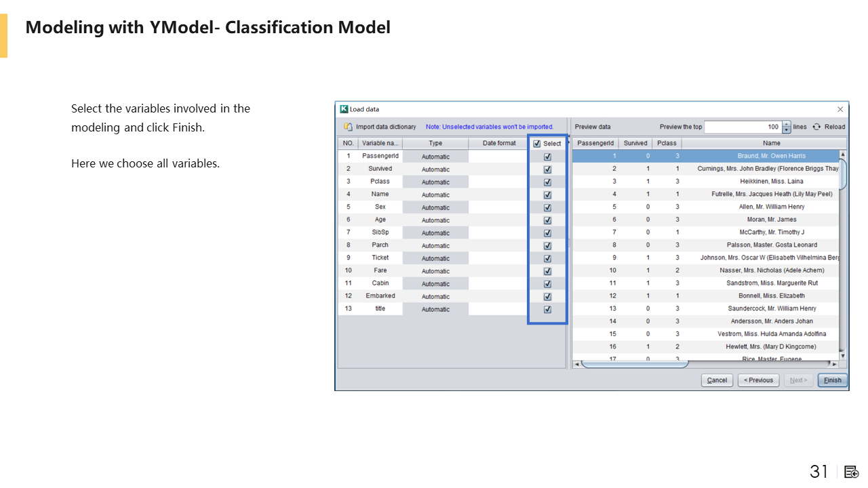Close the Load data dialog
This screenshot has width=868, height=488.
coord(840,109)
